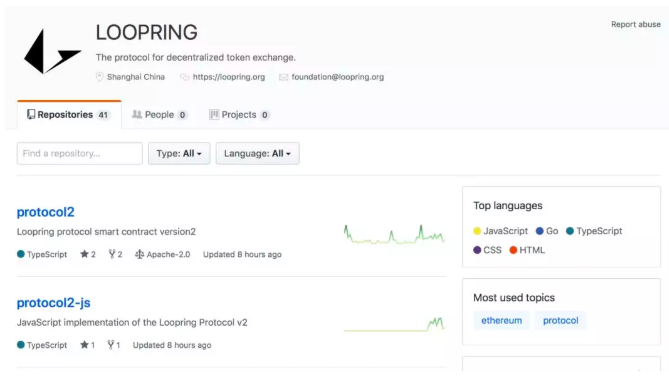Open the Language: All dropdown

pos(257,154)
